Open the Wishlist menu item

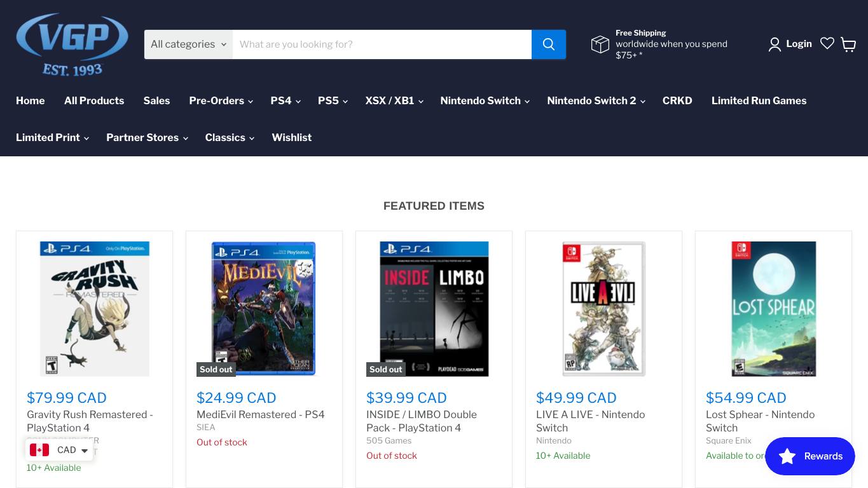pyautogui.click(x=291, y=138)
